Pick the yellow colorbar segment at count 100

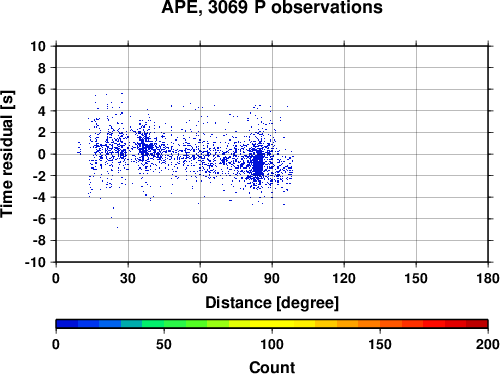[x=272, y=324]
